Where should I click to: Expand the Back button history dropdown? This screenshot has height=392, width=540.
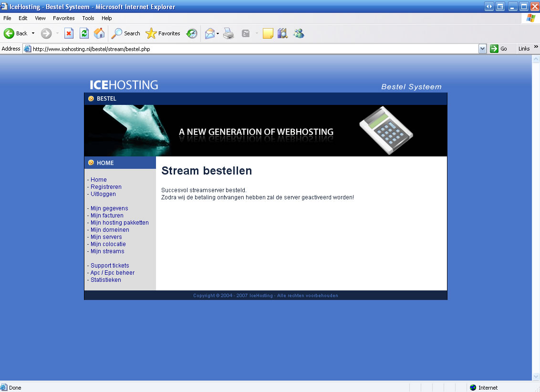33,33
